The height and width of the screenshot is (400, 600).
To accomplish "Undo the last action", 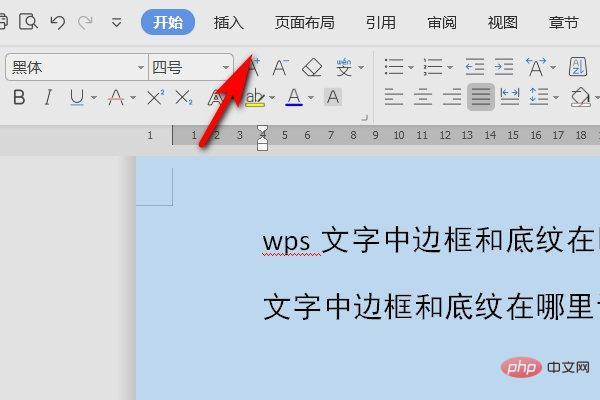I will 57,23.
